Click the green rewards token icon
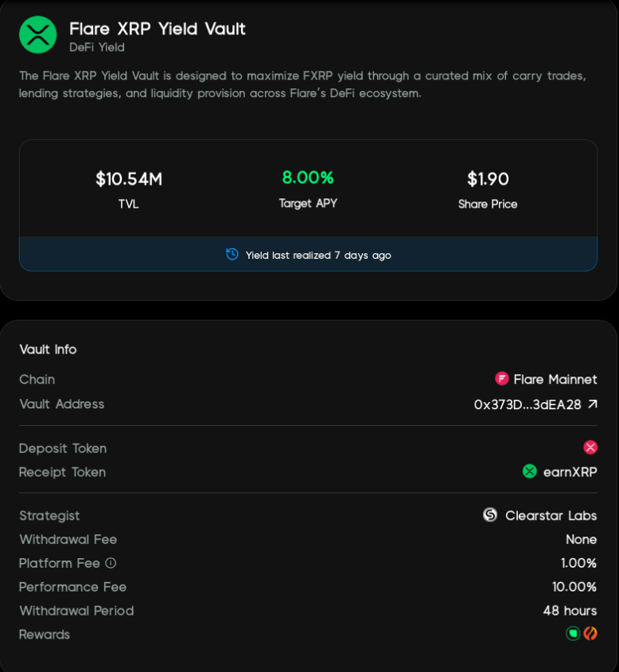This screenshot has height=672, width=619. pos(574,634)
